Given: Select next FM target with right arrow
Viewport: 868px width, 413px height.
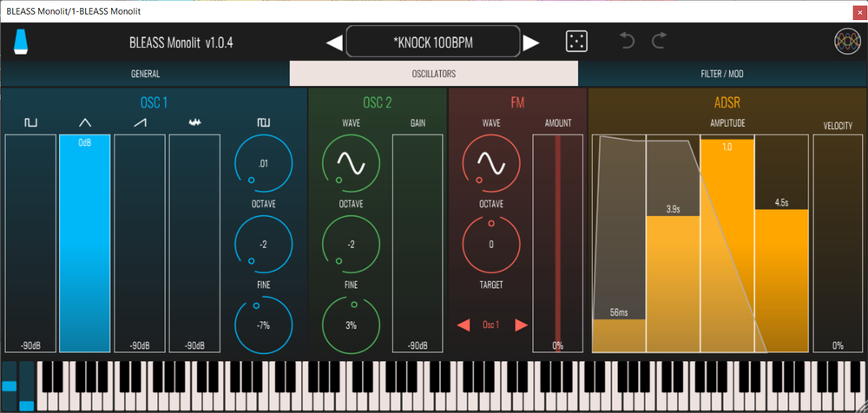Looking at the screenshot, I should (522, 325).
